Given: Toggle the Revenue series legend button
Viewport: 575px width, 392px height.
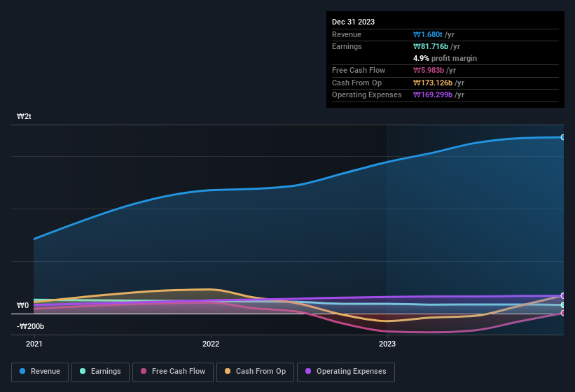Looking at the screenshot, I should (40, 372).
